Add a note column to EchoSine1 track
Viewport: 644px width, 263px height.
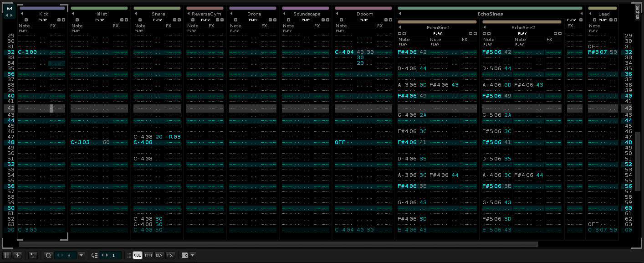(404, 33)
